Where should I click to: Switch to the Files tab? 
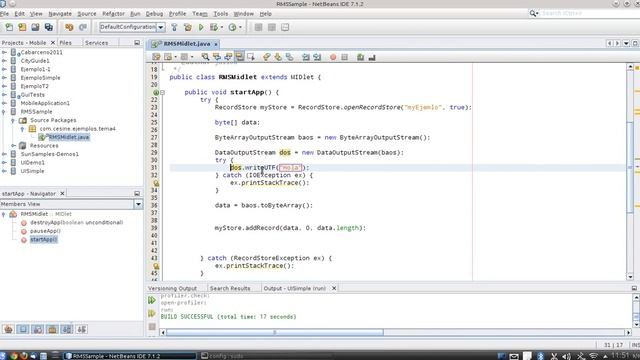(65, 42)
